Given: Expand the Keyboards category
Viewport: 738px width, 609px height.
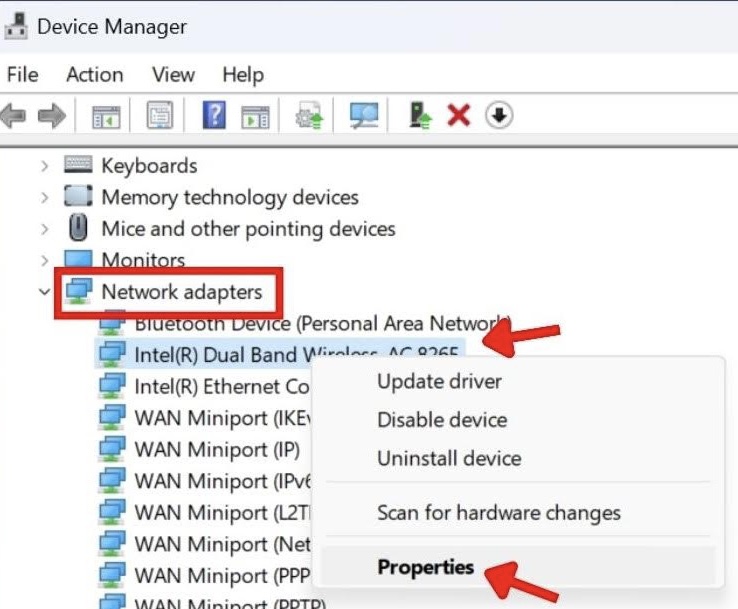Looking at the screenshot, I should click(x=45, y=166).
